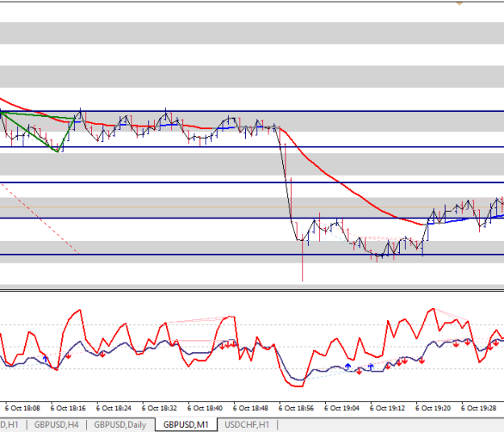
Task: Select the GBPUSD,M1 chart tab
Action: click(x=185, y=425)
